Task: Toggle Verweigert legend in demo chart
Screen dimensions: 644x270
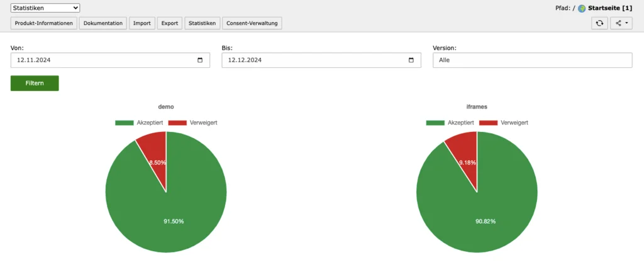Action: pos(192,122)
